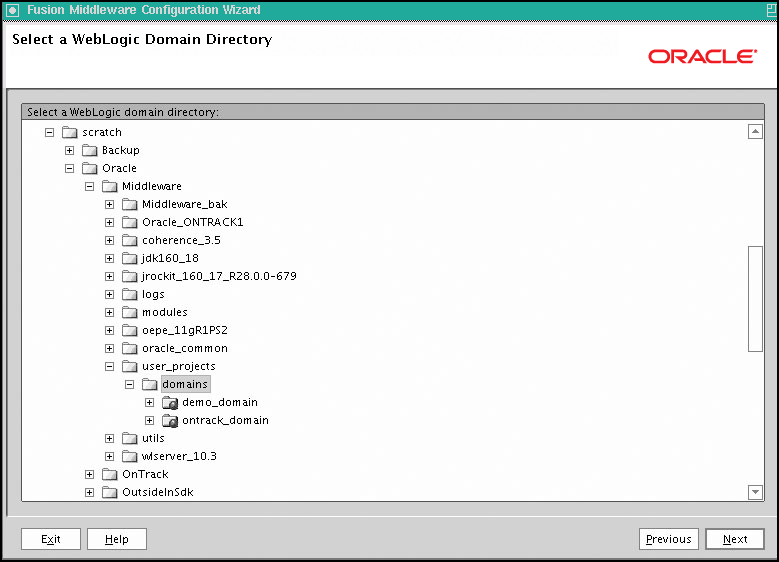This screenshot has width=779, height=562.
Task: Expand the oepe_11gR1PS2 node
Action: point(109,330)
